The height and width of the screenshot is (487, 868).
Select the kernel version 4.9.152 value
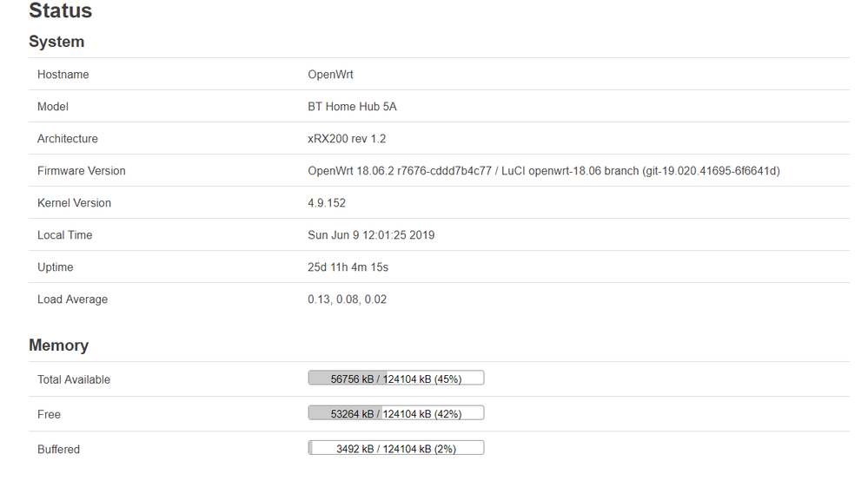(328, 203)
